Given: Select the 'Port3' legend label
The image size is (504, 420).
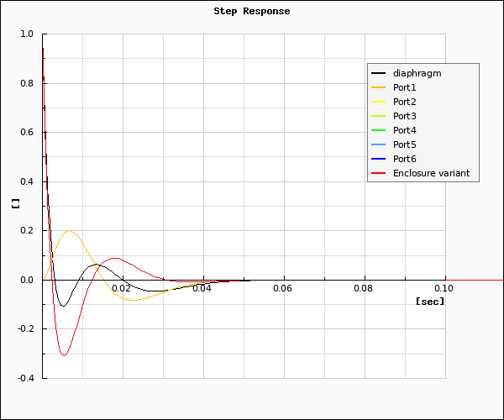Looking at the screenshot, I should [x=405, y=116].
